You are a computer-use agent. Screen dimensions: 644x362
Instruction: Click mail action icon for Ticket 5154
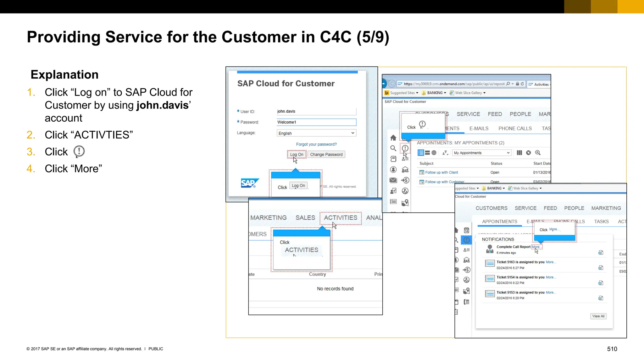(601, 283)
